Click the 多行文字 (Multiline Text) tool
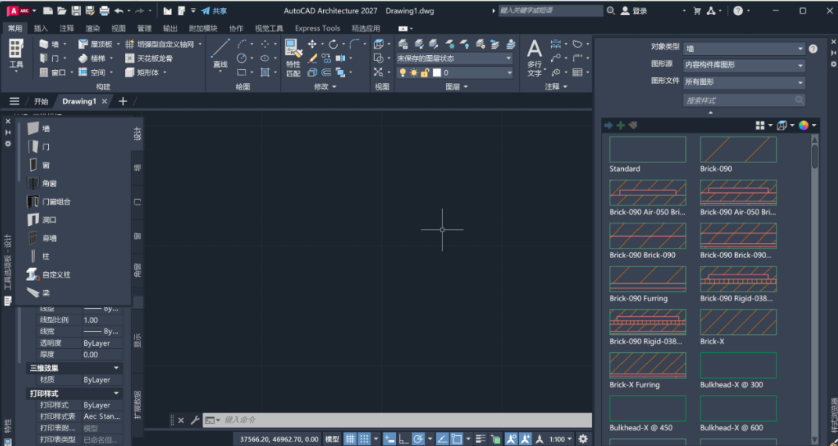Image resolution: width=838 pixels, height=446 pixels. (x=534, y=55)
